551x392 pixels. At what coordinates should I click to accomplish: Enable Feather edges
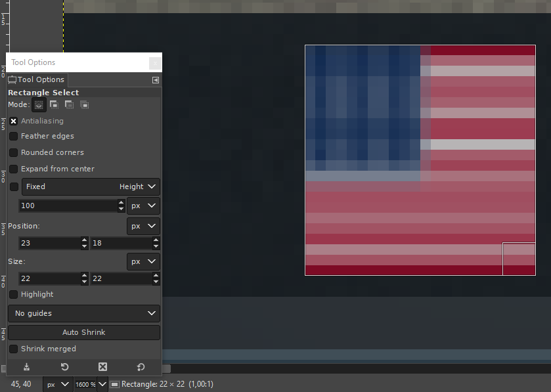click(13, 137)
